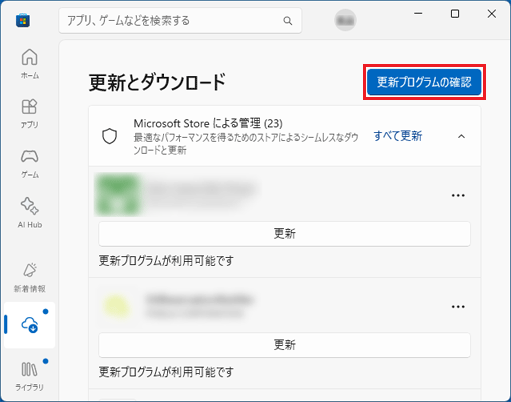This screenshot has width=511, height=402.
Task: Click the search box アプリ、ゲームなどを検索する
Action: 180,21
